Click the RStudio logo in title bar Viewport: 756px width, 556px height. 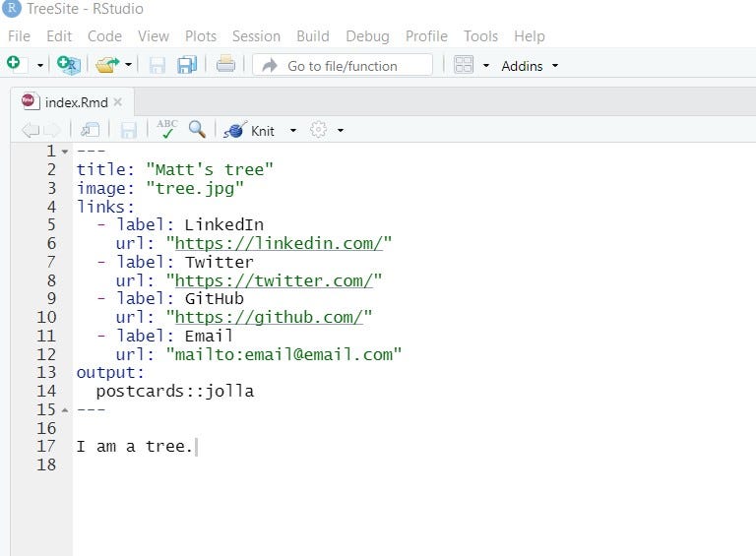(12, 9)
